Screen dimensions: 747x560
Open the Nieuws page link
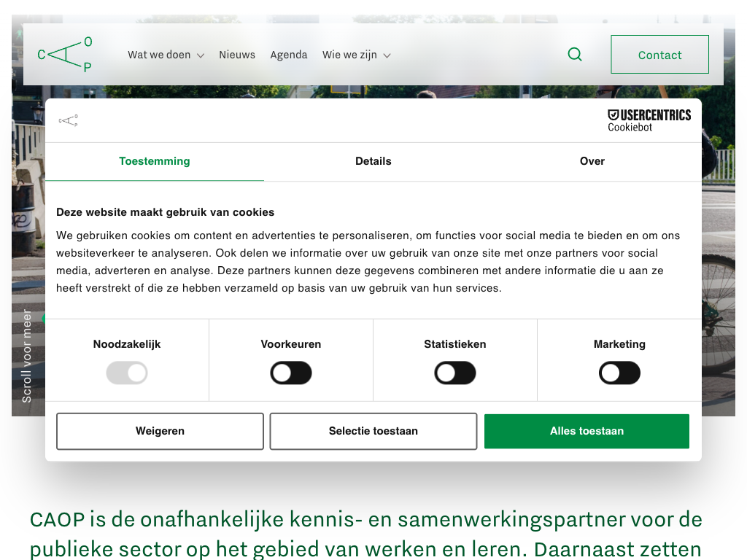(x=237, y=55)
